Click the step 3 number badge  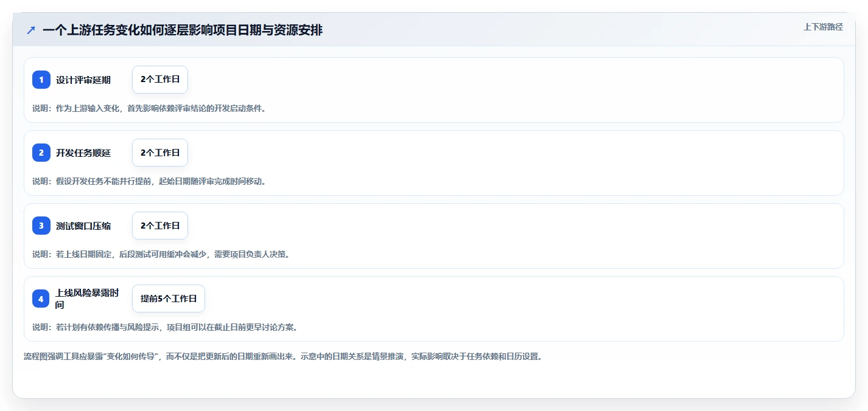(x=41, y=226)
